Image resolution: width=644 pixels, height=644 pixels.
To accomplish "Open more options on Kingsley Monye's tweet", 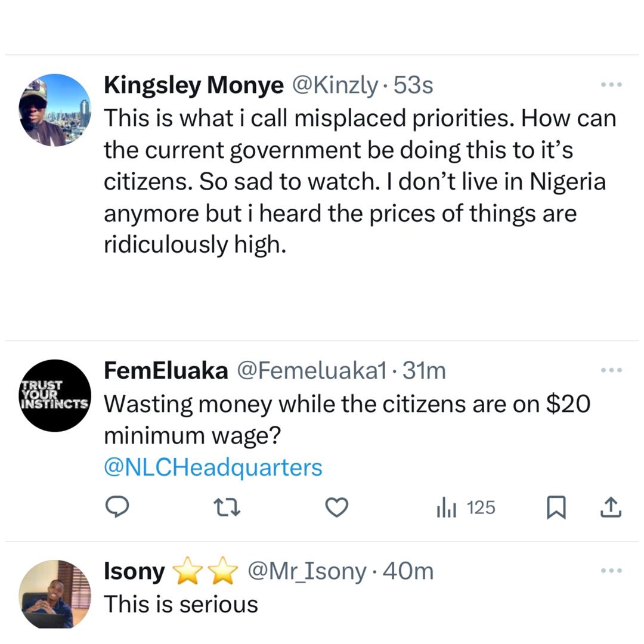I will [611, 85].
